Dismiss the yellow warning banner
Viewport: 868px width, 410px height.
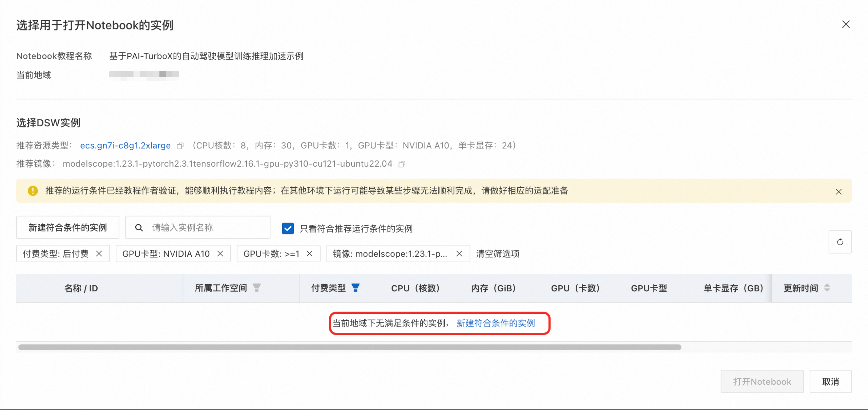pyautogui.click(x=839, y=191)
